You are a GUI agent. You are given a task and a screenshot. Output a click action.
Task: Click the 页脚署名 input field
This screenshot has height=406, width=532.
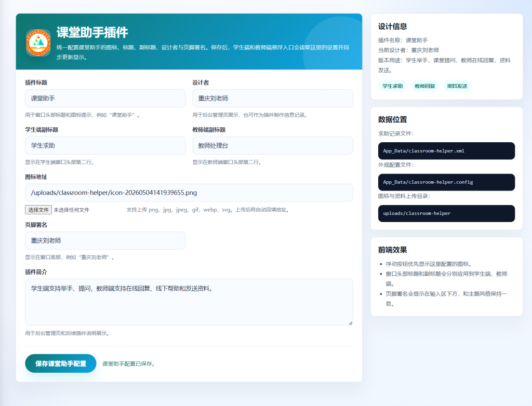click(105, 240)
